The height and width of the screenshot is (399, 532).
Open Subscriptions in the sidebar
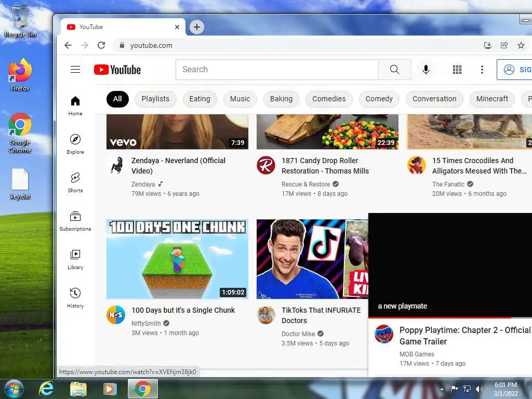click(x=75, y=221)
